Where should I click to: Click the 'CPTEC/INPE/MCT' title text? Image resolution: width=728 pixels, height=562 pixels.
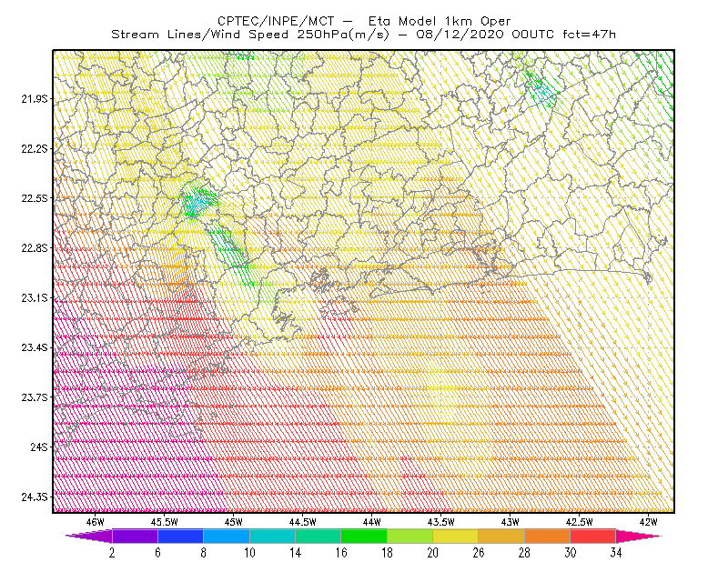point(276,21)
